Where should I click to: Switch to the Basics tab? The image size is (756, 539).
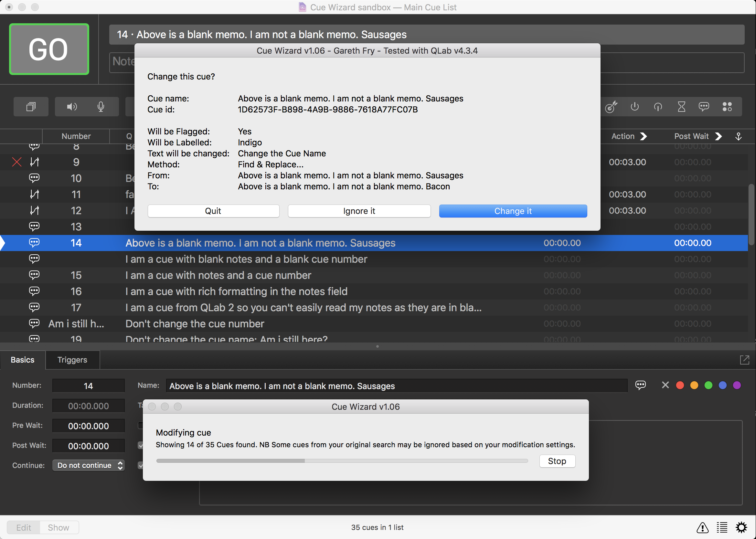(23, 360)
